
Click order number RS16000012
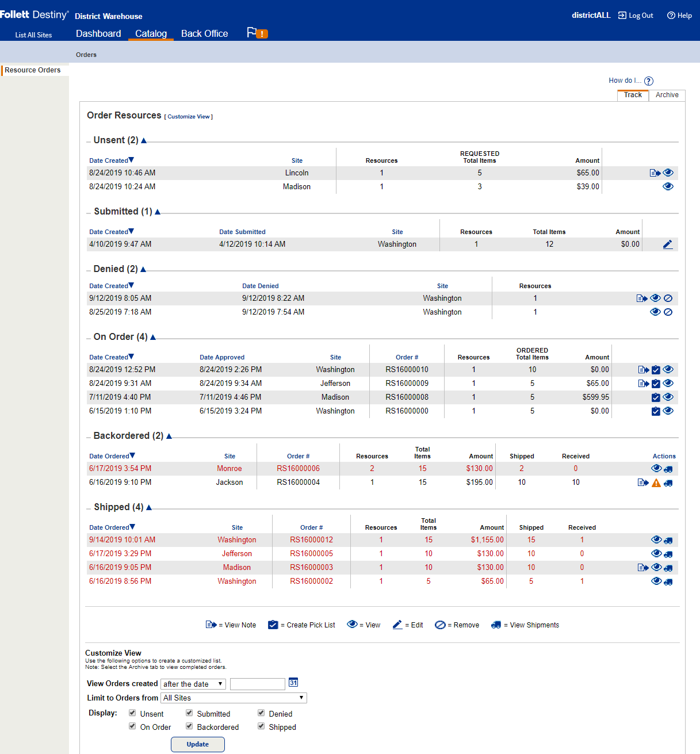(x=311, y=540)
